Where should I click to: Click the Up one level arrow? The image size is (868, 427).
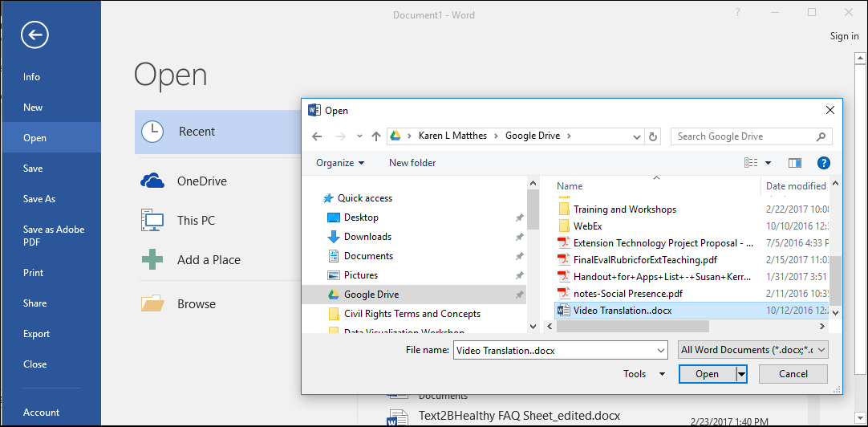click(x=376, y=136)
